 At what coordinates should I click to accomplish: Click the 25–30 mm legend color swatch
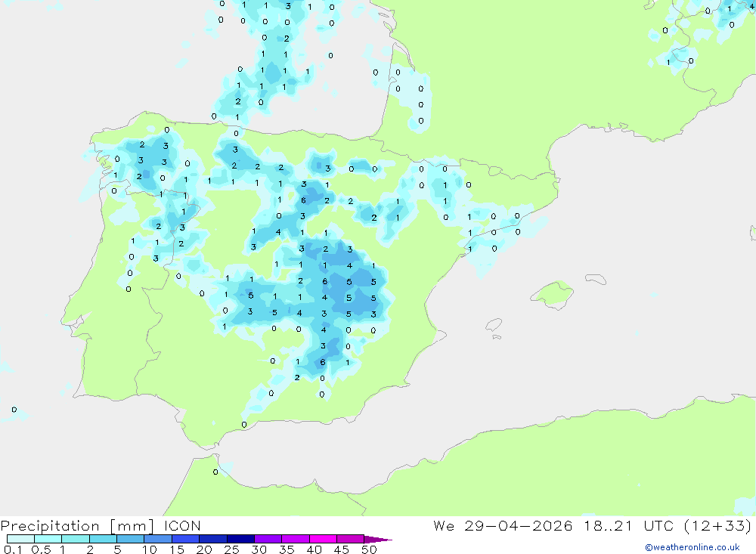click(x=240, y=539)
